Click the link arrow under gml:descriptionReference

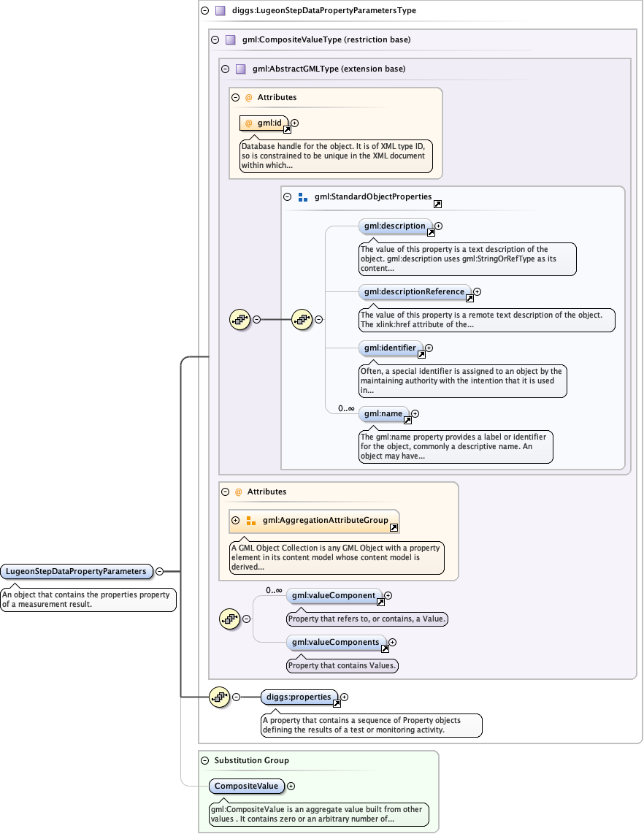469,298
